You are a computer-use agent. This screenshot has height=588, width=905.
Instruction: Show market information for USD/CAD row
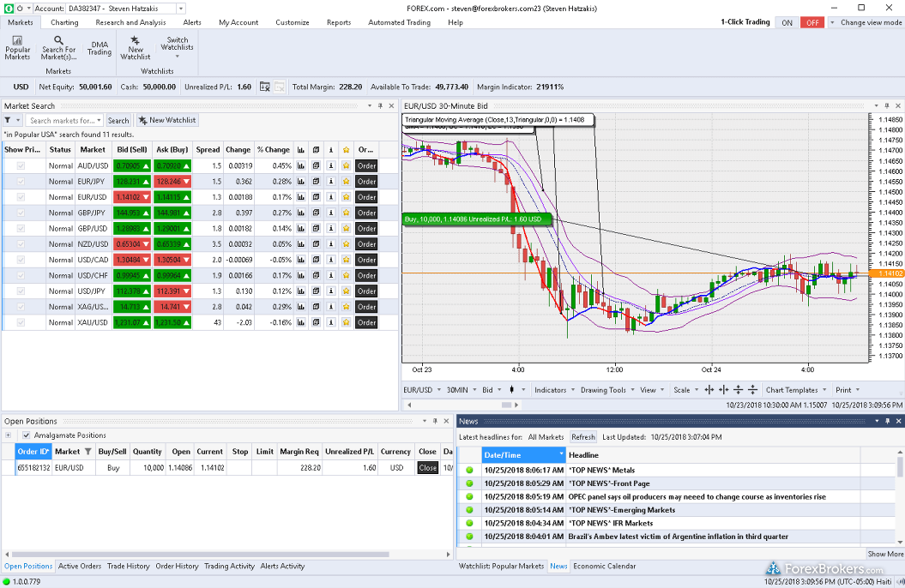(x=331, y=260)
